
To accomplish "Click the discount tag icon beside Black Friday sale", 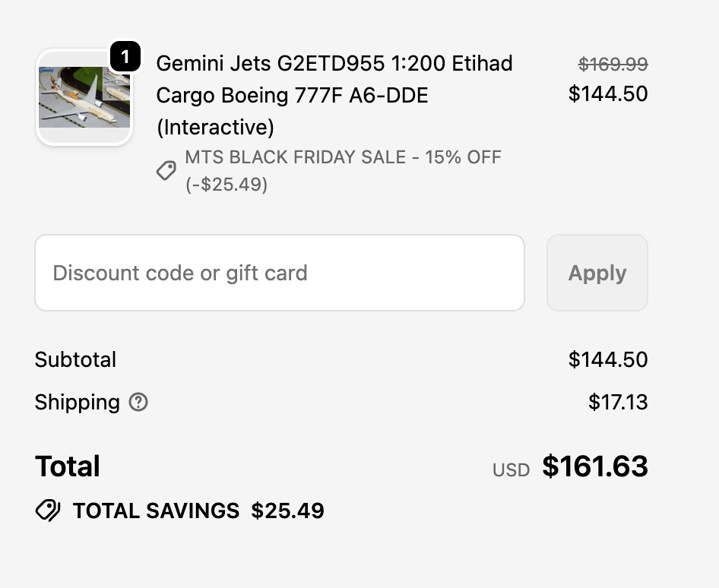I will click(x=166, y=171).
